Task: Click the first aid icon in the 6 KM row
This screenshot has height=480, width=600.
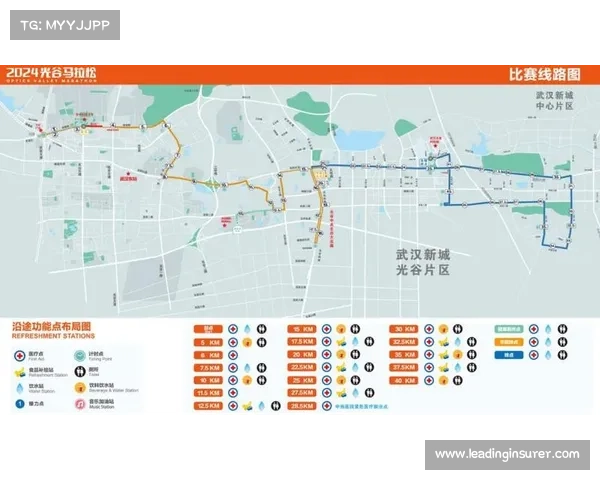Action: (x=233, y=355)
